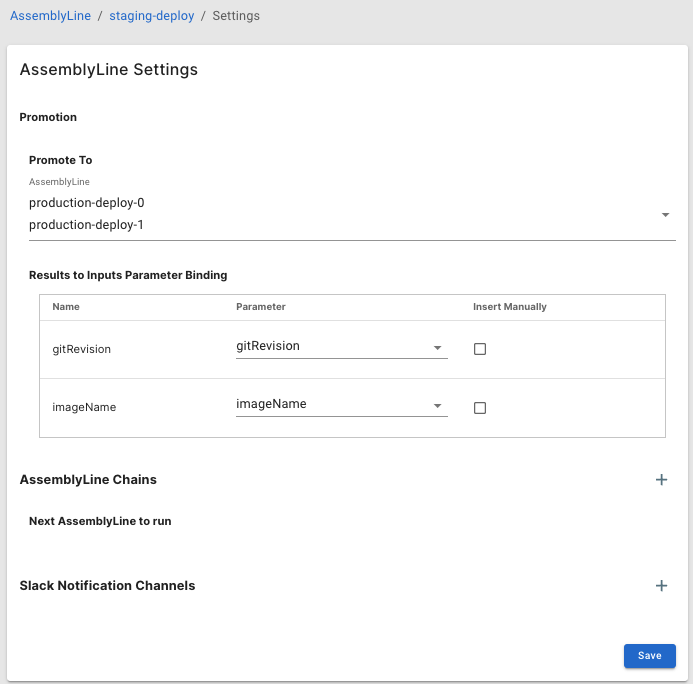Select production-deploy-1 in Promote To field
Viewport: 693px width, 684px height.
(x=87, y=225)
